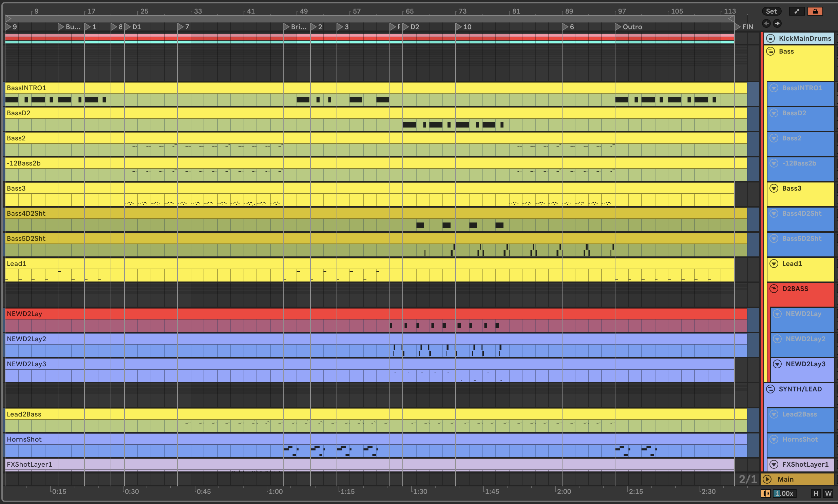The image size is (838, 504).
Task: Play the Main track icon
Action: point(767,479)
